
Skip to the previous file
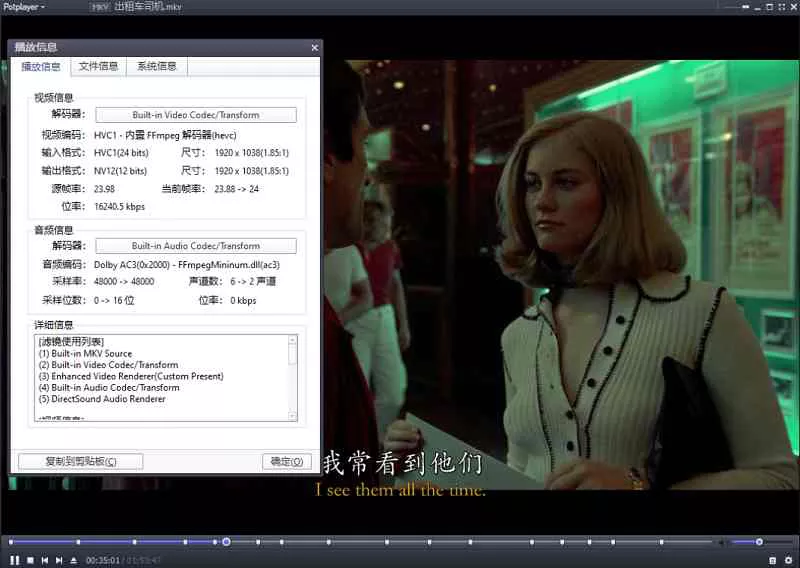45,560
